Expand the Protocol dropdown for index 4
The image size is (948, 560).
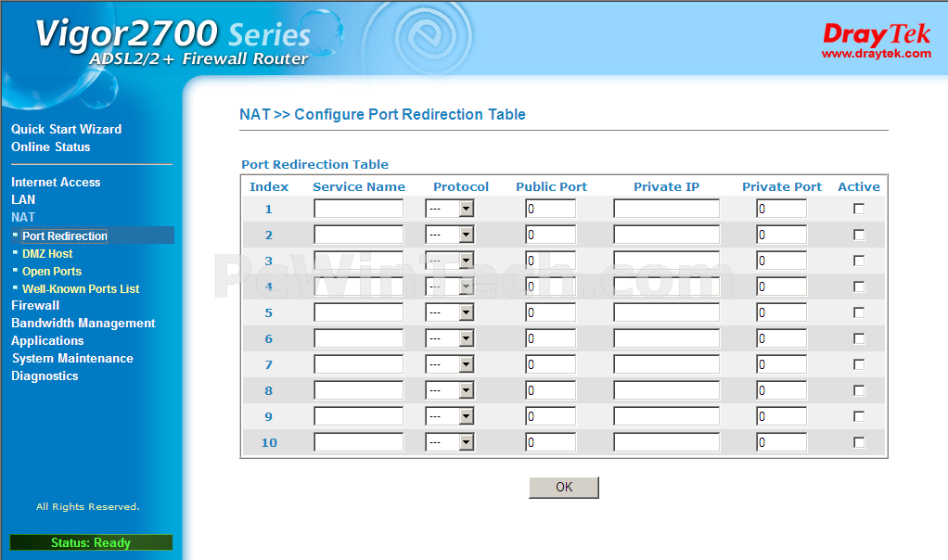click(451, 286)
